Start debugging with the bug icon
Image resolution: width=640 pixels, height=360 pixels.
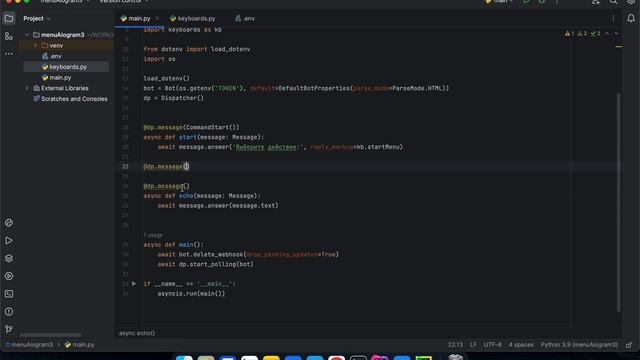coord(542,2)
